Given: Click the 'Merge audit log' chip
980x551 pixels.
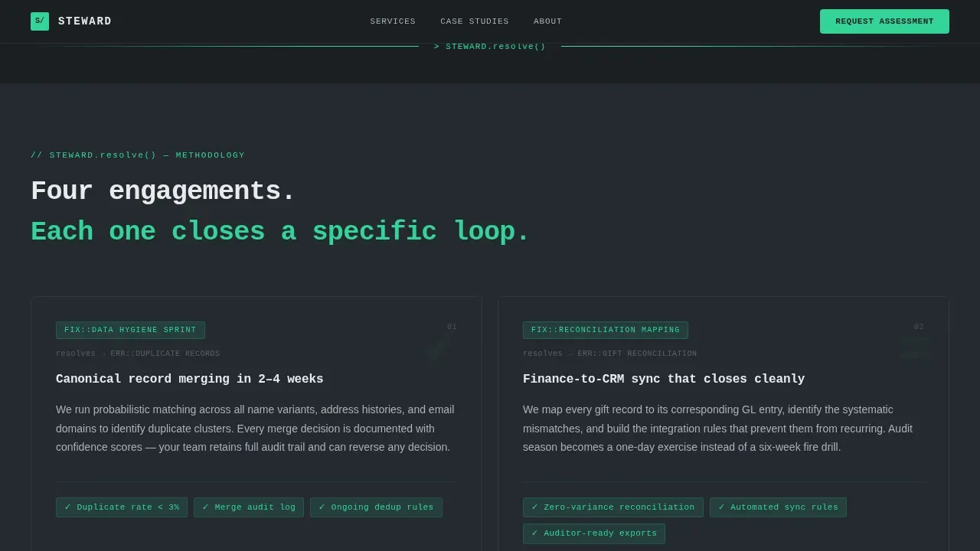Looking at the screenshot, I should click(249, 507).
